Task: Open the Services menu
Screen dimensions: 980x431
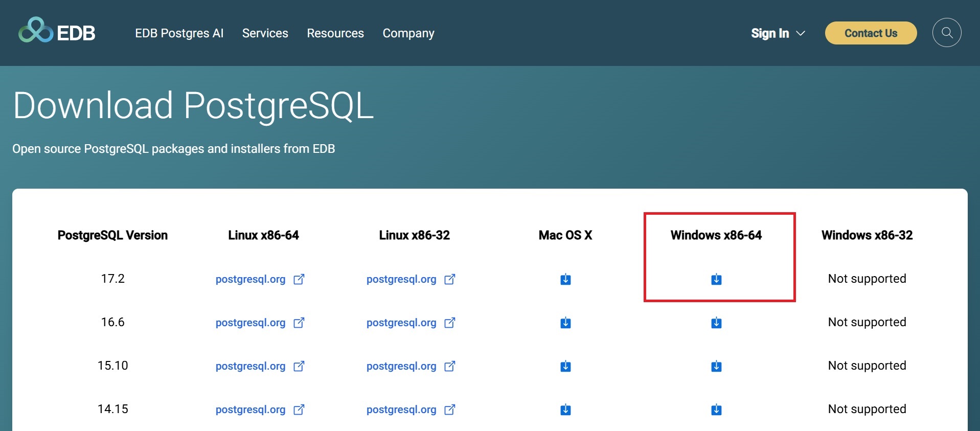Action: pyautogui.click(x=265, y=33)
